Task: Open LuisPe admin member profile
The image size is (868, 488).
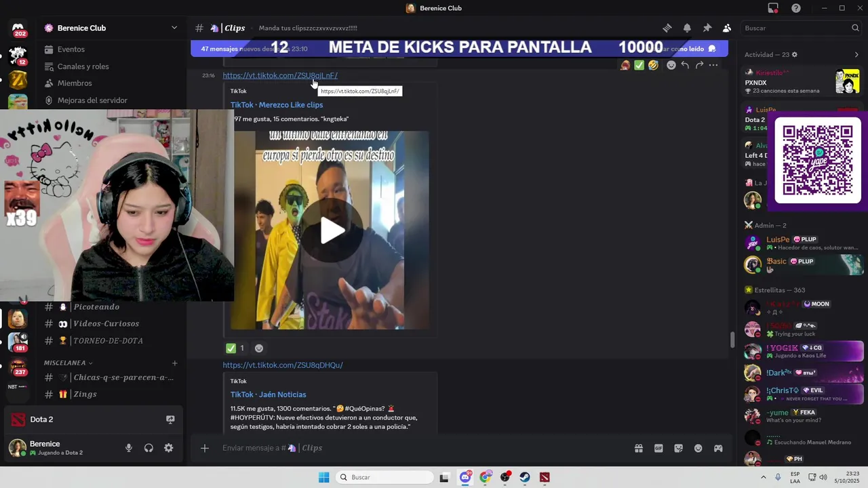Action: pyautogui.click(x=802, y=243)
